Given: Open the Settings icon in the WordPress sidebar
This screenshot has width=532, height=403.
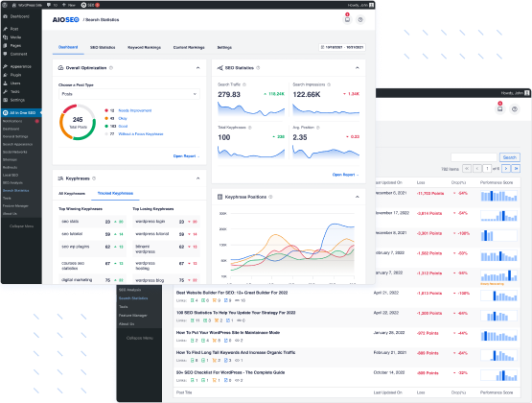Looking at the screenshot, I should tap(5, 100).
